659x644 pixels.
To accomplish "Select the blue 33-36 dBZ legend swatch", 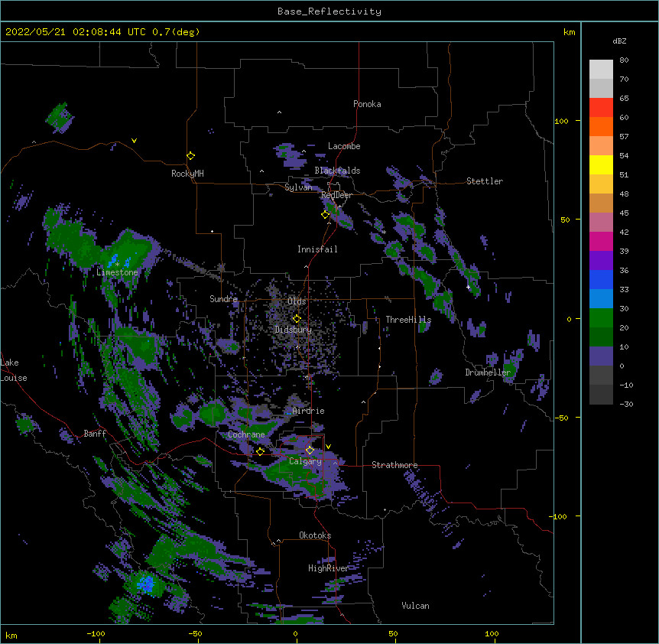I will tap(601, 279).
